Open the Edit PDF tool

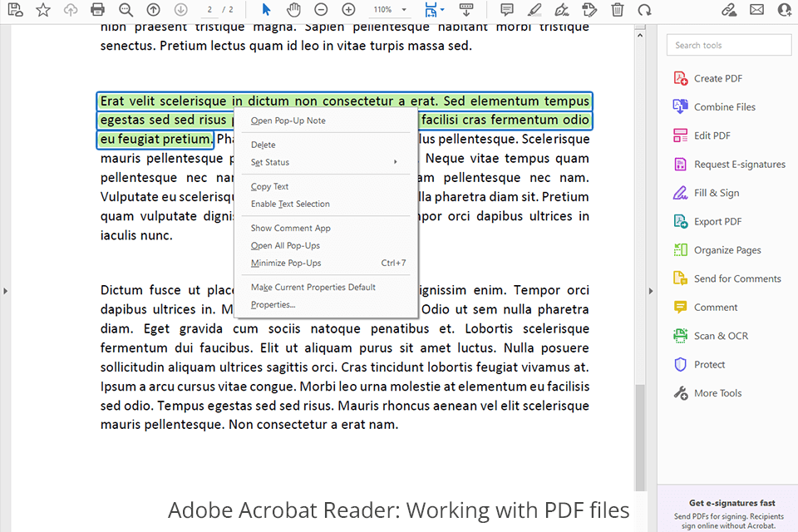tap(702, 135)
